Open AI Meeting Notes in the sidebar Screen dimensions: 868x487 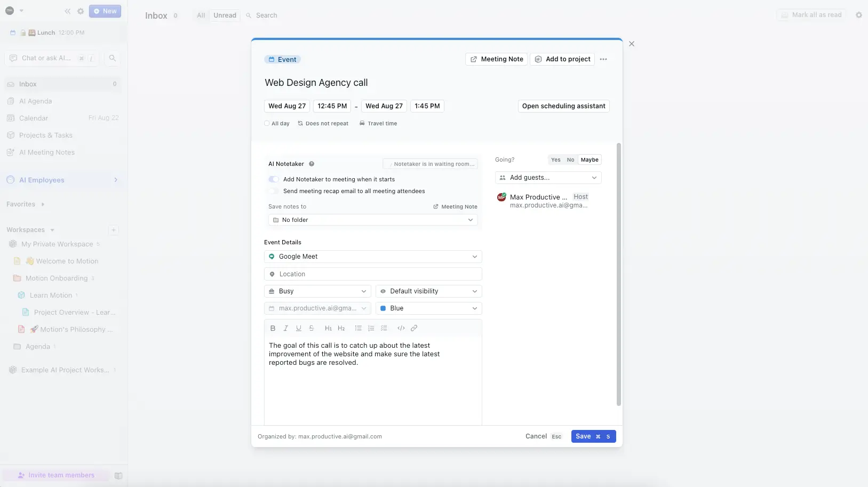47,152
